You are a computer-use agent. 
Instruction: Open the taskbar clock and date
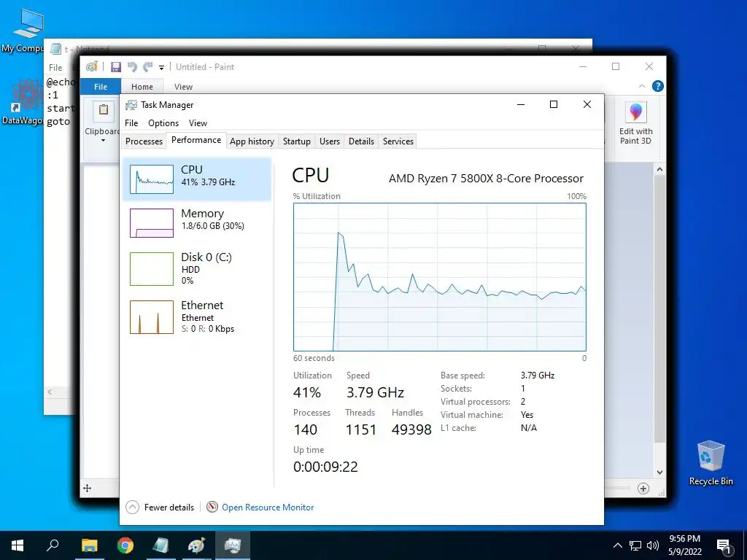(x=684, y=545)
